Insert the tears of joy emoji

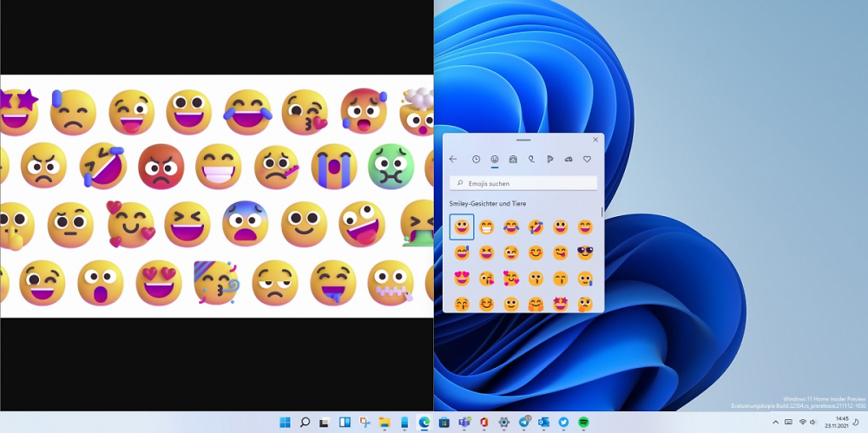(x=511, y=227)
